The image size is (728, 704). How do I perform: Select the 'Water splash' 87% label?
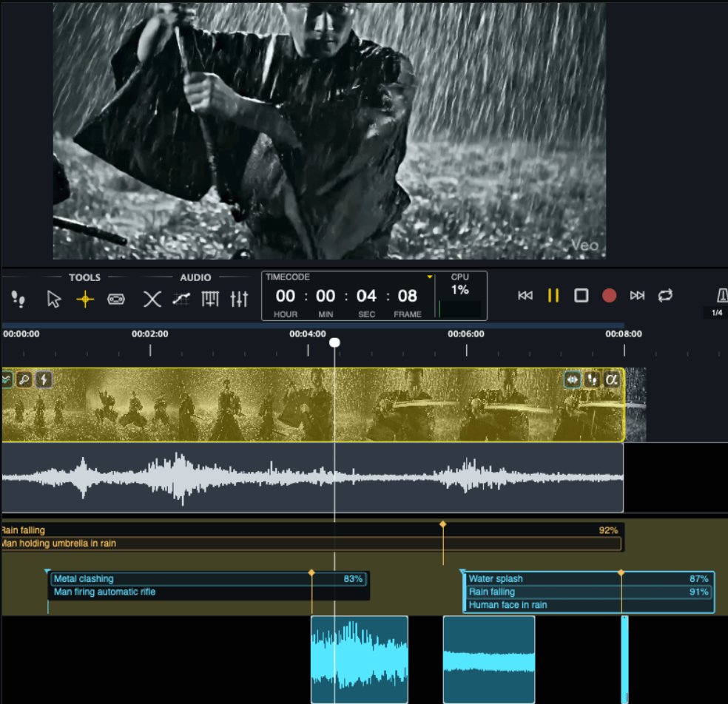pos(589,579)
